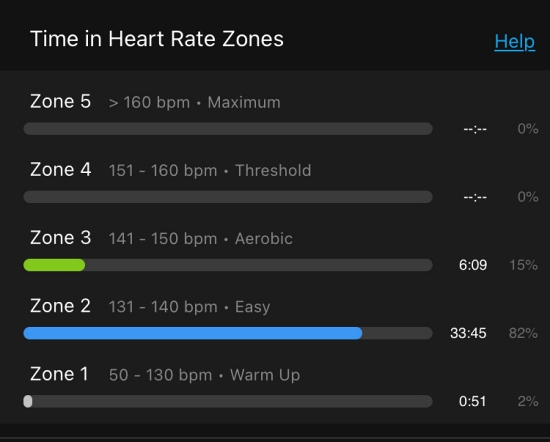Click the green Zone 3 bar
Viewport: 550px width, 442px height.
tap(54, 265)
